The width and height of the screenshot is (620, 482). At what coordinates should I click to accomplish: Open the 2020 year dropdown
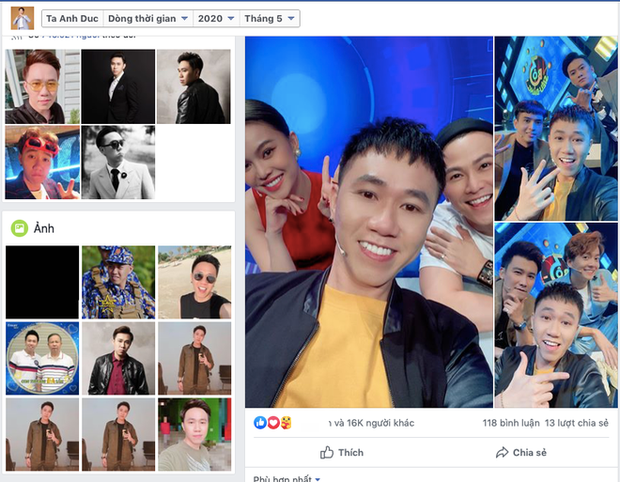click(216, 18)
